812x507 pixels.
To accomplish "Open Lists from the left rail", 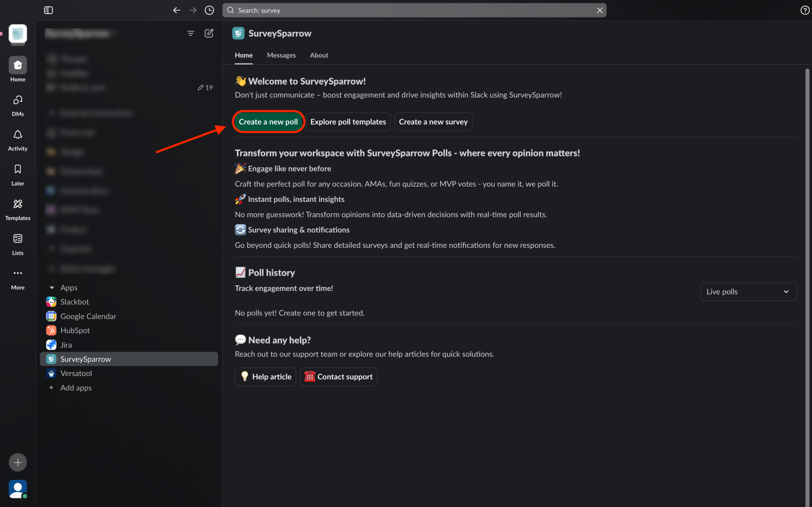I will pyautogui.click(x=18, y=239).
